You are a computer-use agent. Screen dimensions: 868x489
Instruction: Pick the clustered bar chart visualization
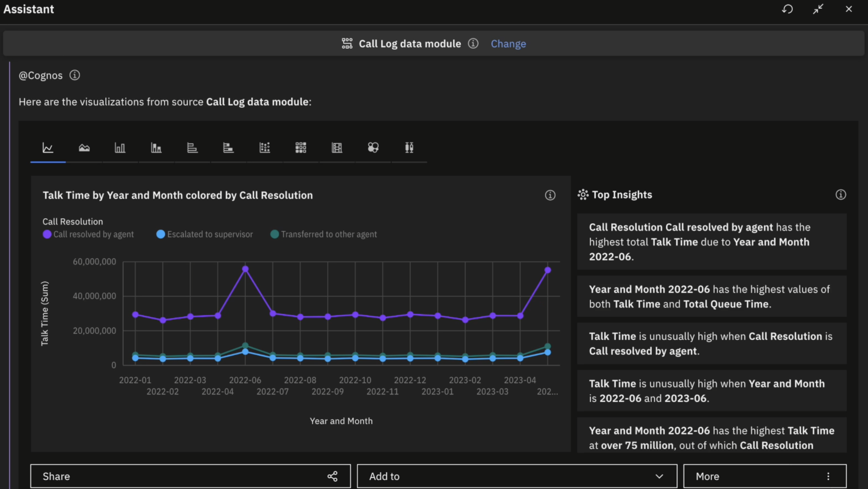[156, 147]
